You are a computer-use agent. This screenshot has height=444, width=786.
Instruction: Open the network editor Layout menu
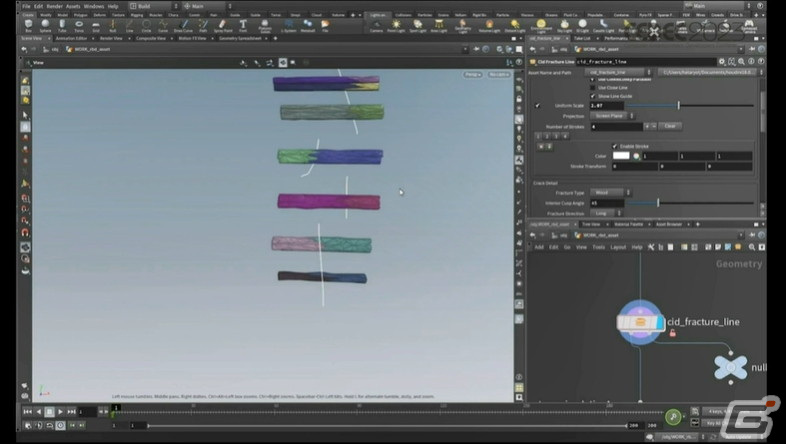[x=618, y=247]
